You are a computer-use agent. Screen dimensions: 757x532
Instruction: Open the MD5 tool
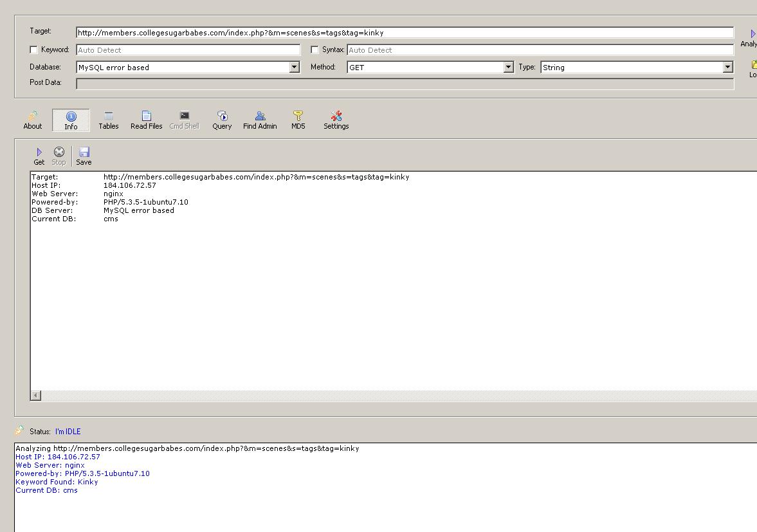[298, 120]
